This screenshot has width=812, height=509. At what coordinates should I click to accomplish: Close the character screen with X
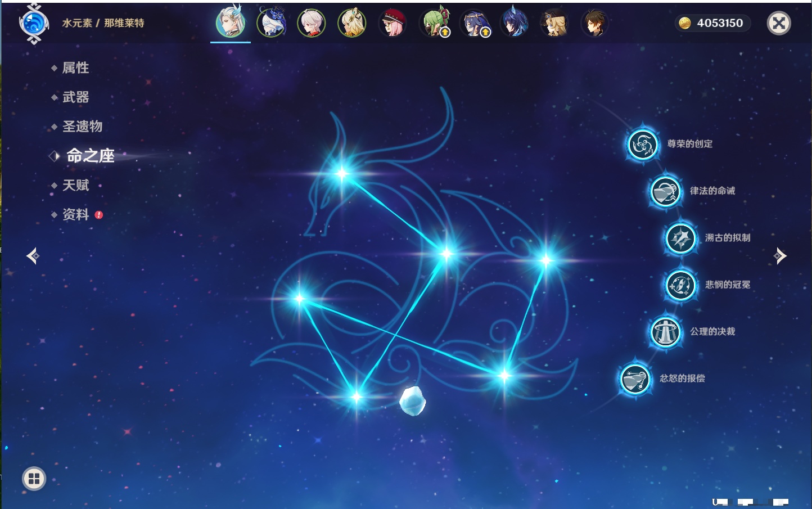(x=779, y=23)
